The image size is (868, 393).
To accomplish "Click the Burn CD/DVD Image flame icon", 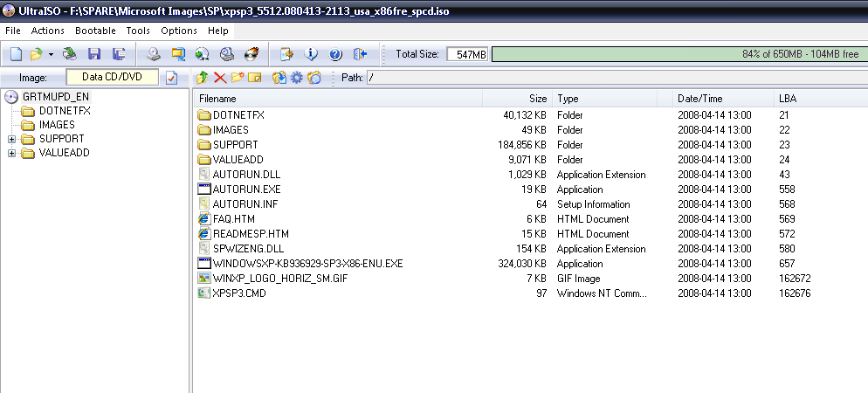I will click(x=251, y=54).
